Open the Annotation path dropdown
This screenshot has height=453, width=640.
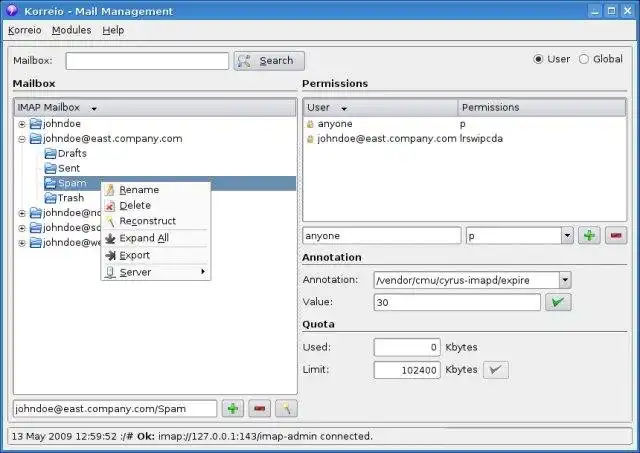565,280
